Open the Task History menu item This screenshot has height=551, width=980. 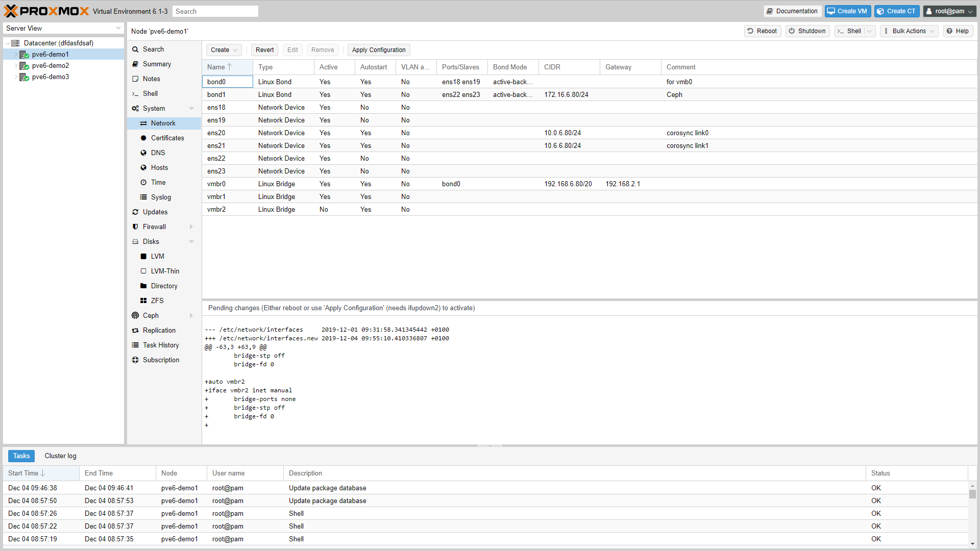tap(164, 345)
